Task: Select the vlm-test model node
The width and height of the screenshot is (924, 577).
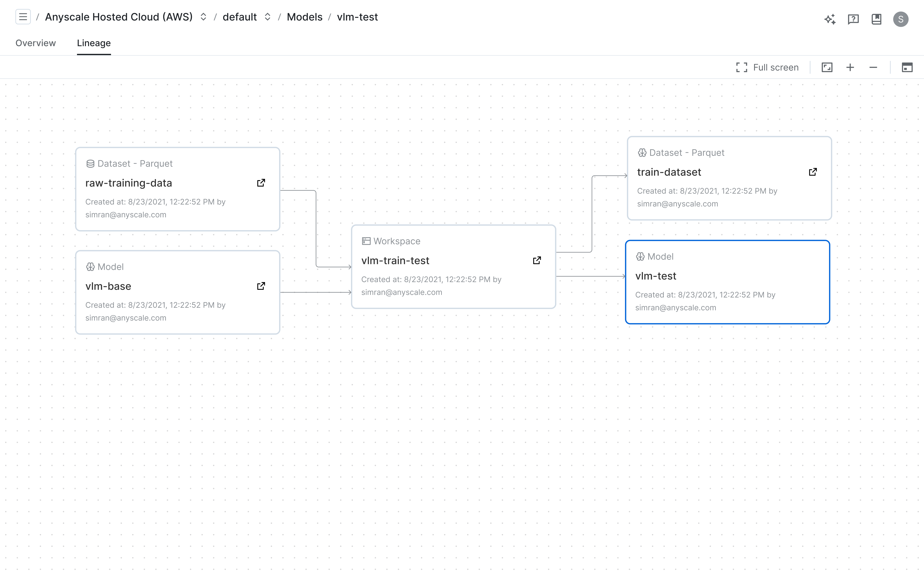Action: pos(727,282)
